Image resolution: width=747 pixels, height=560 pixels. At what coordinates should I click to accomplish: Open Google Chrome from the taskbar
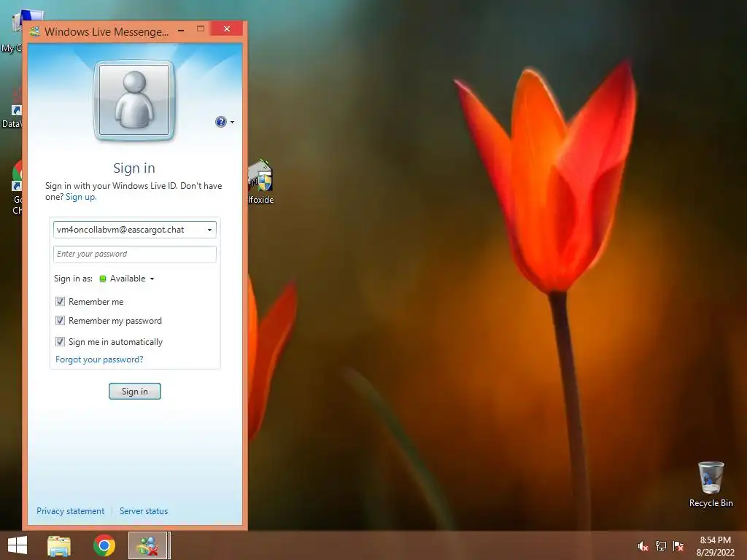[104, 545]
